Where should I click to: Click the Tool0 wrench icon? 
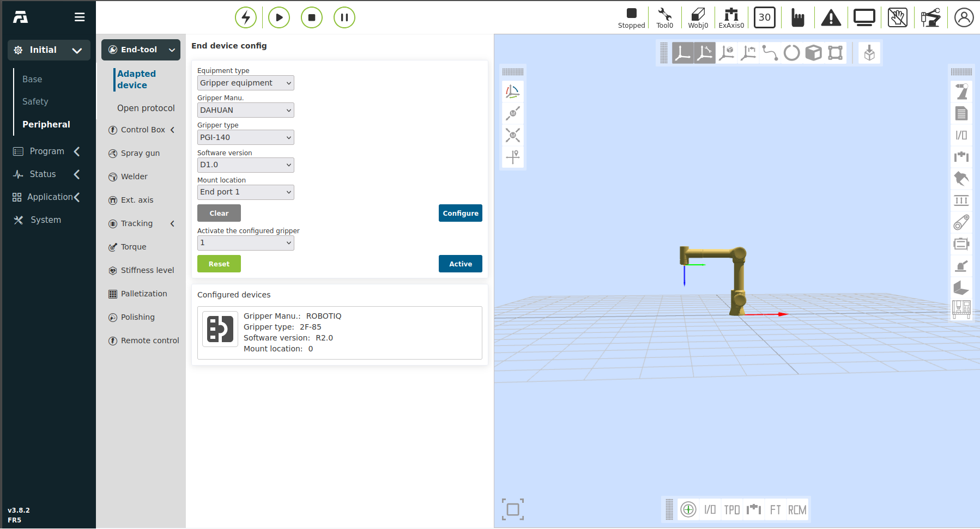[x=664, y=18]
